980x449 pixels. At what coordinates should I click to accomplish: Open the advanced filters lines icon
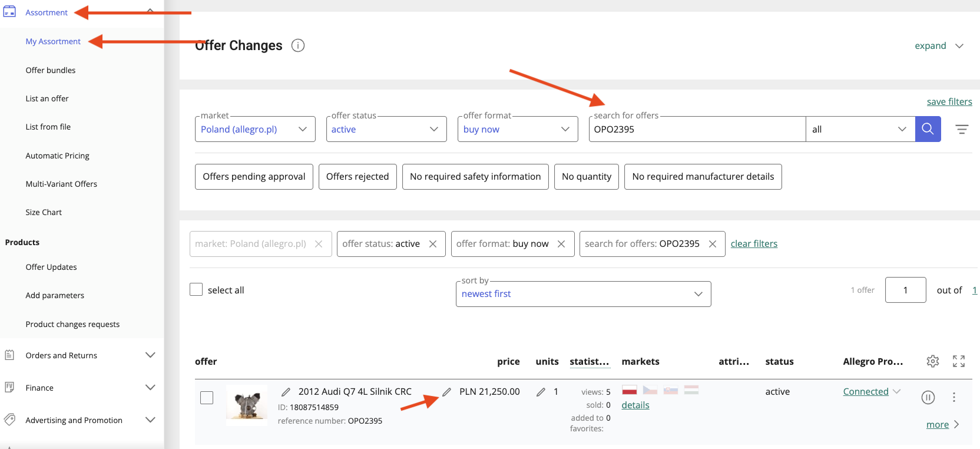pos(962,130)
